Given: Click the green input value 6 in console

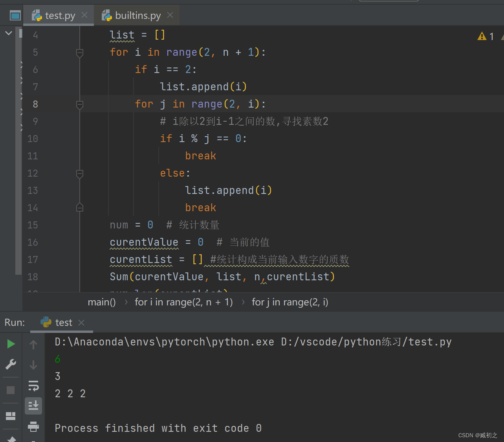Looking at the screenshot, I should pos(58,359).
